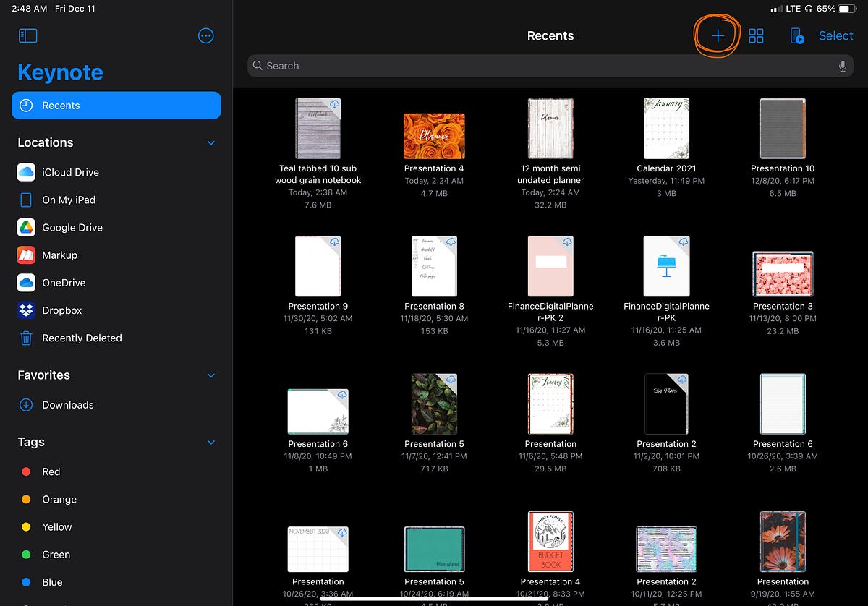Collapse the Locations section
The width and height of the screenshot is (868, 606).
coord(210,142)
